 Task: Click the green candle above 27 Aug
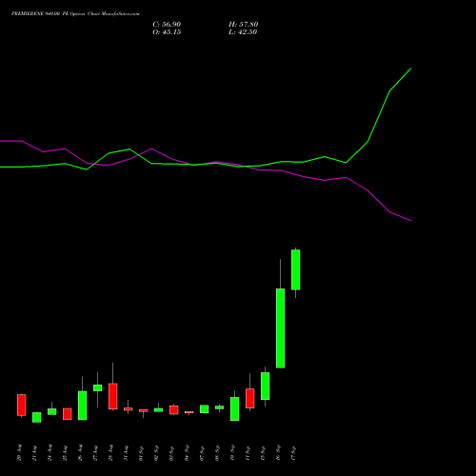coord(98,387)
